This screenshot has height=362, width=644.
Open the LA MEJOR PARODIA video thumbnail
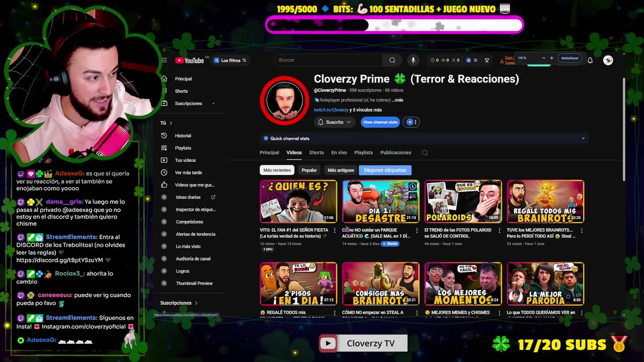click(x=545, y=284)
